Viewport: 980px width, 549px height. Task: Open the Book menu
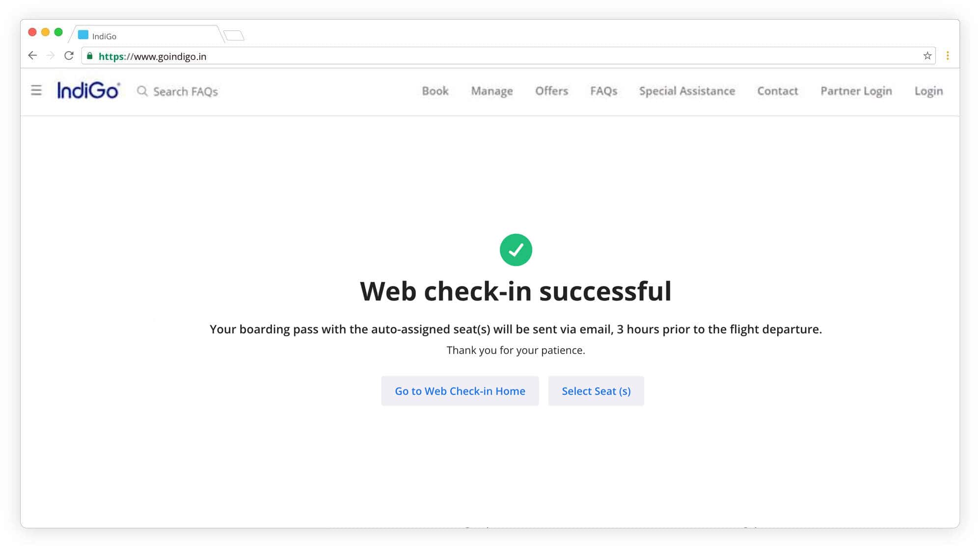(x=435, y=91)
